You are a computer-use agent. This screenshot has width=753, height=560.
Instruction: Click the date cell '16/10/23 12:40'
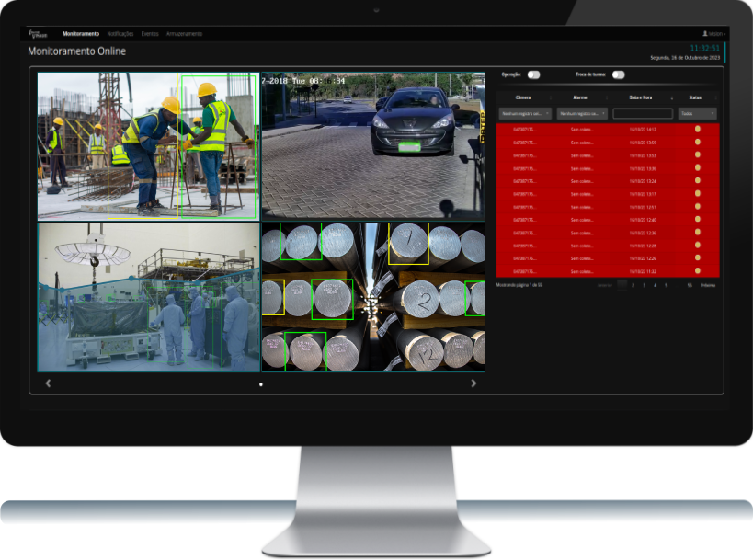point(643,220)
